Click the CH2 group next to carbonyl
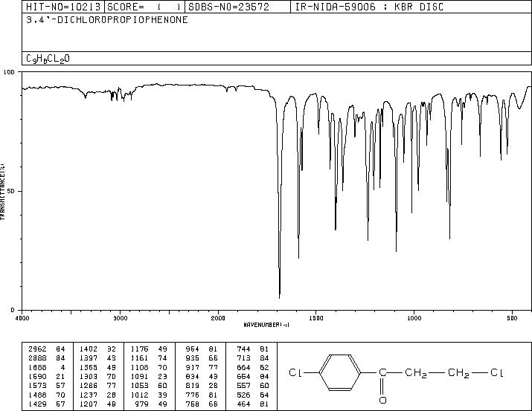This screenshot has width=532, height=411. coord(416,373)
